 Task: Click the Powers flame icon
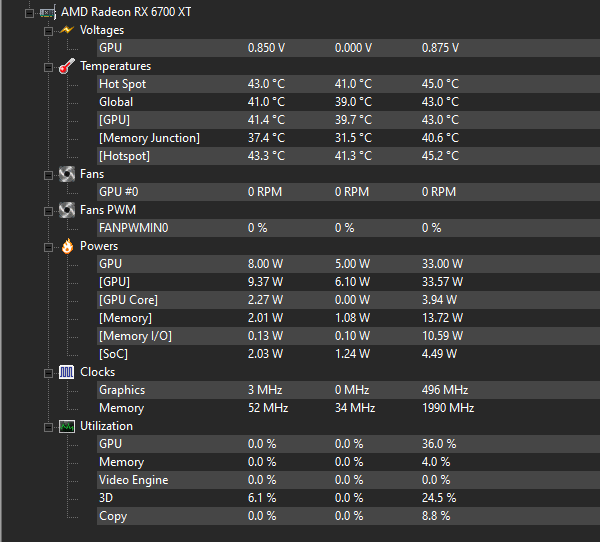point(67,246)
